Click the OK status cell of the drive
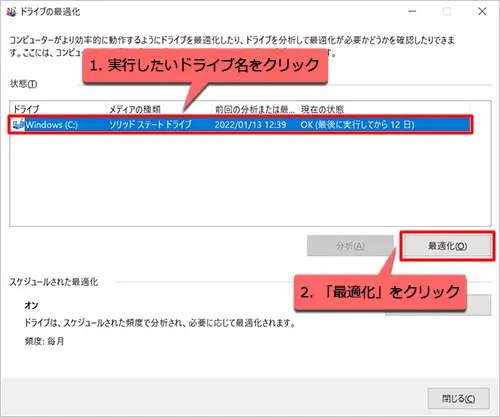The image size is (500, 417). pos(357,125)
